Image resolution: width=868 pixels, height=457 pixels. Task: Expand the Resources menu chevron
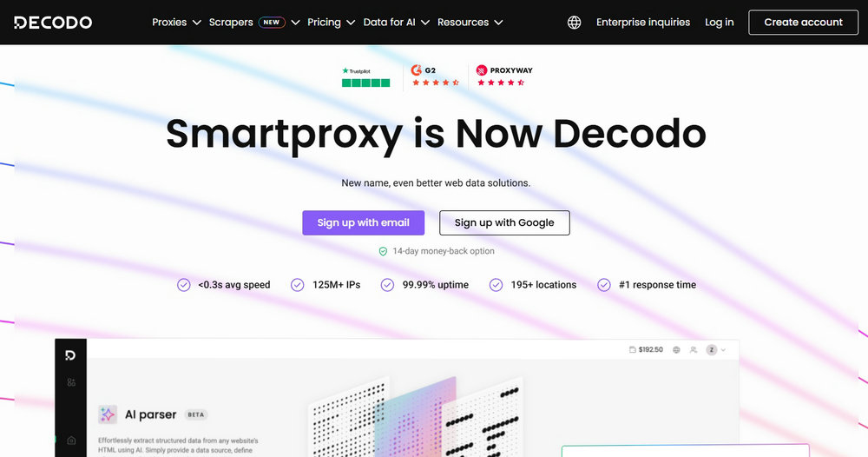click(498, 23)
